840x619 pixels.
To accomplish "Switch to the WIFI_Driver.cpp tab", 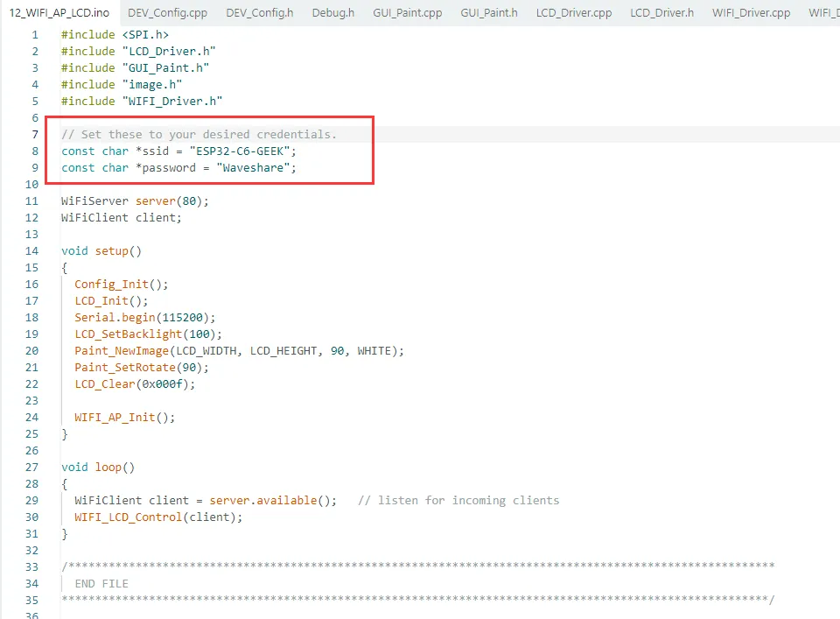I will pyautogui.click(x=751, y=13).
